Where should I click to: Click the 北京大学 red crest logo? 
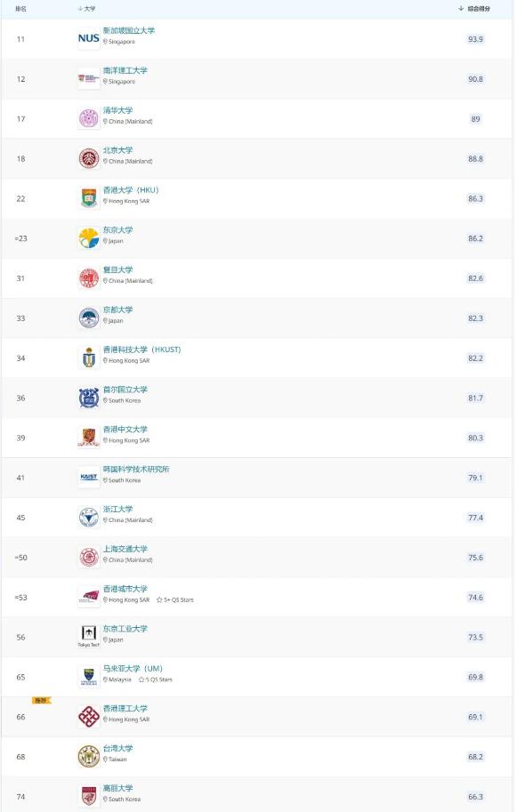click(88, 156)
